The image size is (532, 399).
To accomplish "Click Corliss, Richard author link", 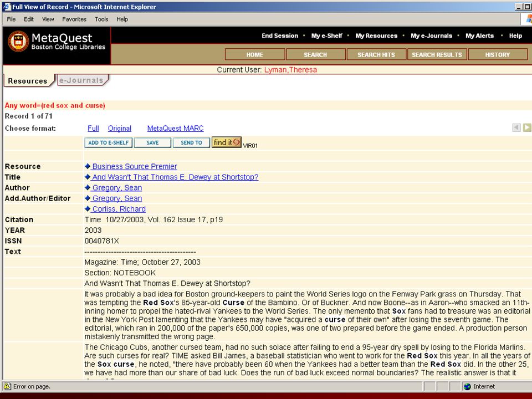I will tap(119, 209).
